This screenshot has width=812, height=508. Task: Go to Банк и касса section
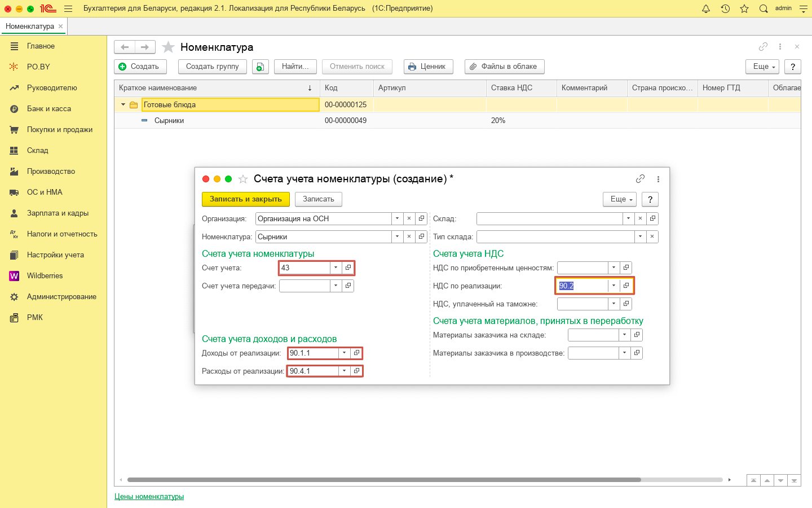48,108
